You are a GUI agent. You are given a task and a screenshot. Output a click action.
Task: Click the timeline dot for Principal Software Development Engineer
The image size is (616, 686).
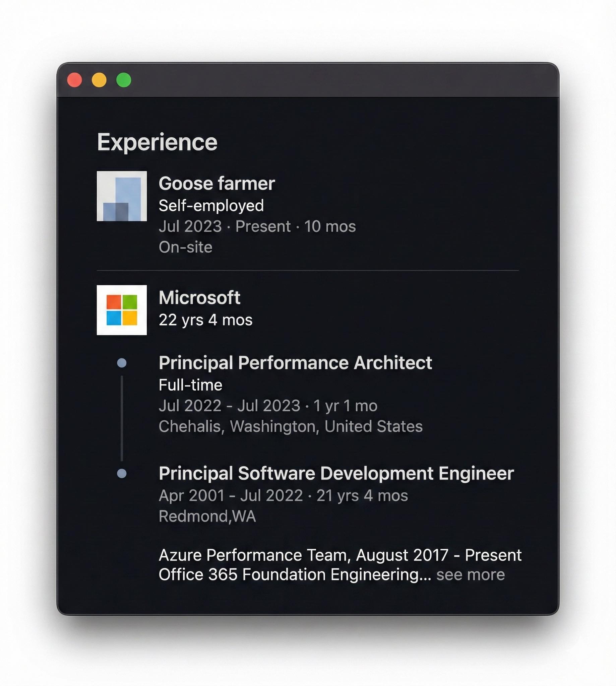pos(122,473)
